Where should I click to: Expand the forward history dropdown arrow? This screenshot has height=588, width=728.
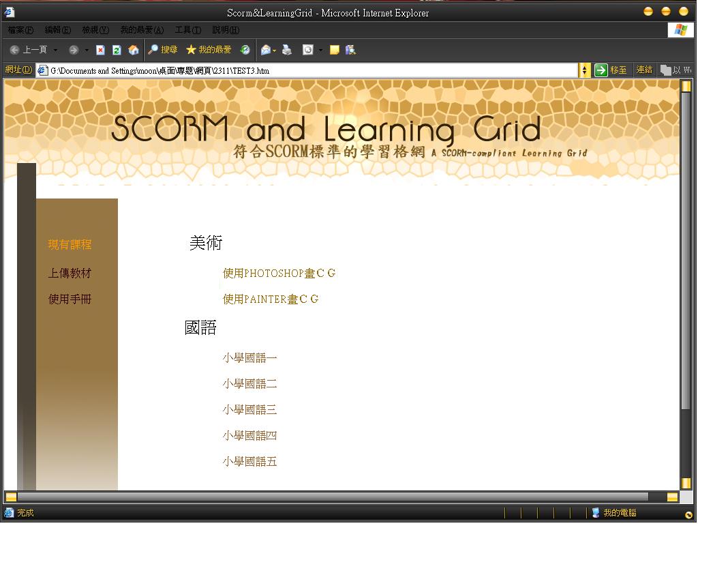pyautogui.click(x=87, y=50)
